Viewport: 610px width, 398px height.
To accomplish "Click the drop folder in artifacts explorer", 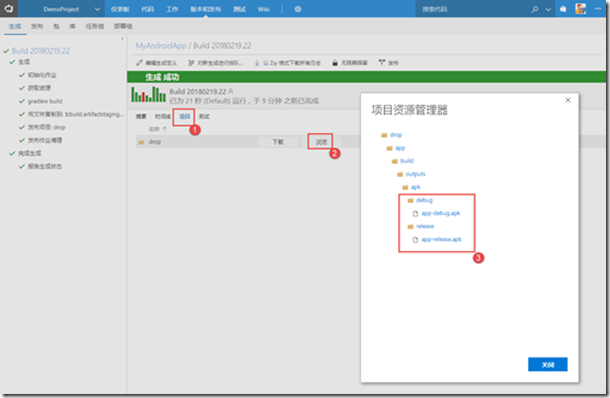I will click(x=396, y=135).
